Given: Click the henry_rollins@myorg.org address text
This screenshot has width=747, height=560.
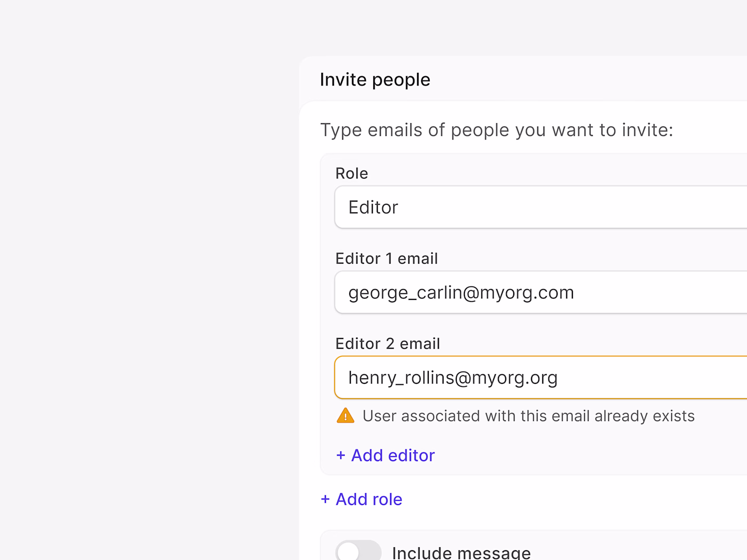Looking at the screenshot, I should (x=453, y=378).
